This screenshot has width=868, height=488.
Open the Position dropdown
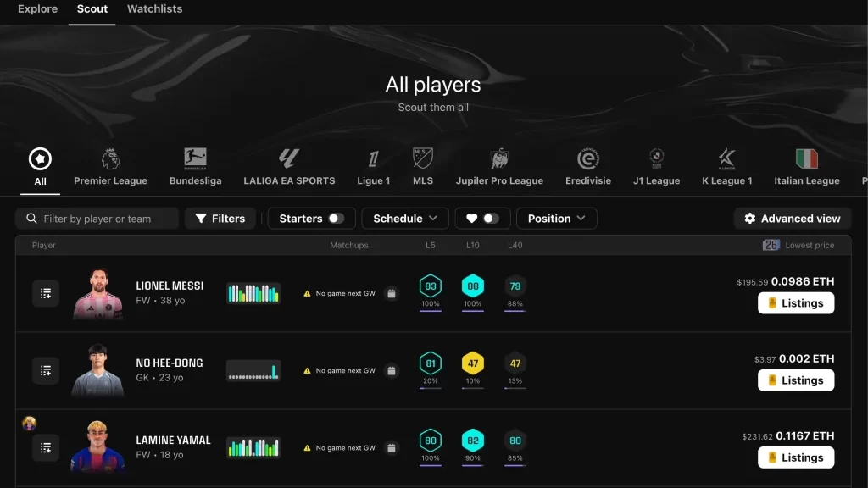click(x=556, y=219)
